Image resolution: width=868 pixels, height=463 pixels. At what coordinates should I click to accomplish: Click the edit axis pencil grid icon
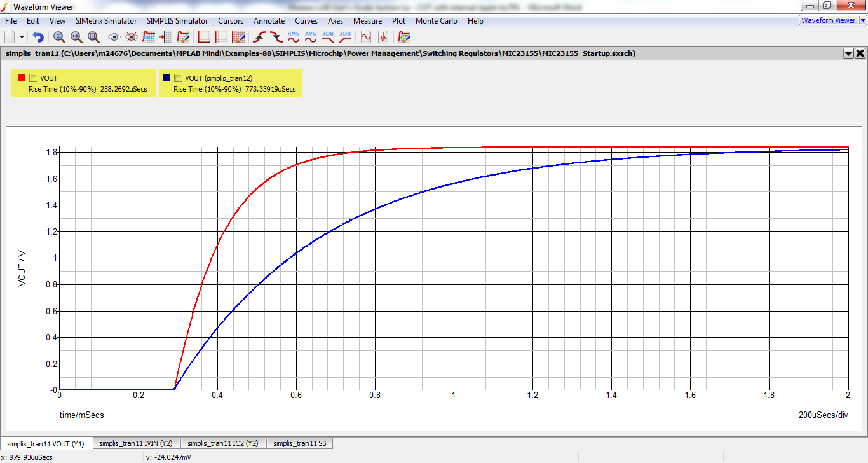(x=238, y=37)
